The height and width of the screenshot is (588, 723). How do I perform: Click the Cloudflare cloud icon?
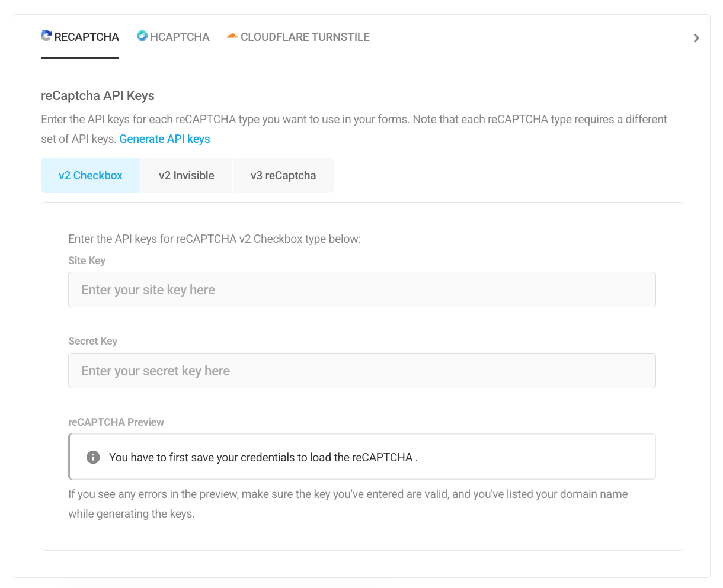[x=232, y=36]
